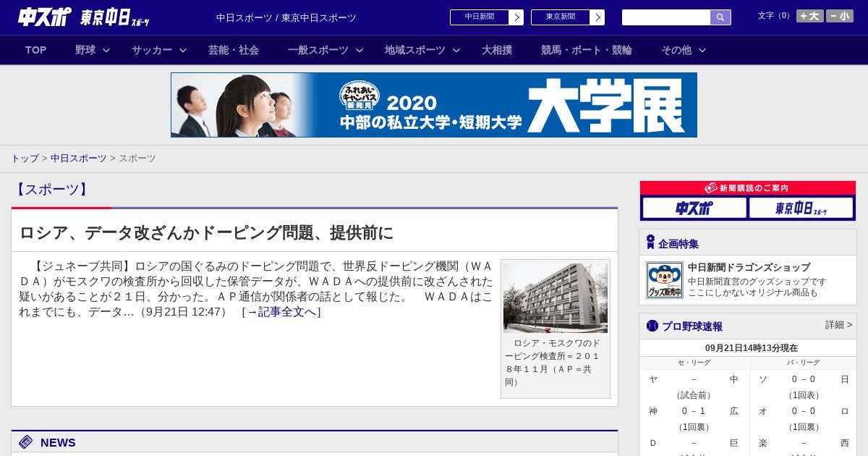
Task: Click the 09月21日14時13分現在 timestamp
Action: point(751,348)
